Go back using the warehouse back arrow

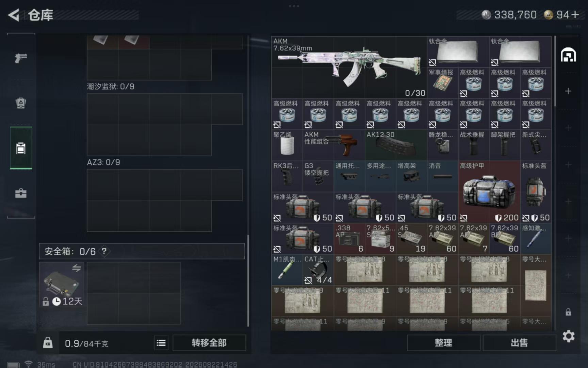(14, 15)
